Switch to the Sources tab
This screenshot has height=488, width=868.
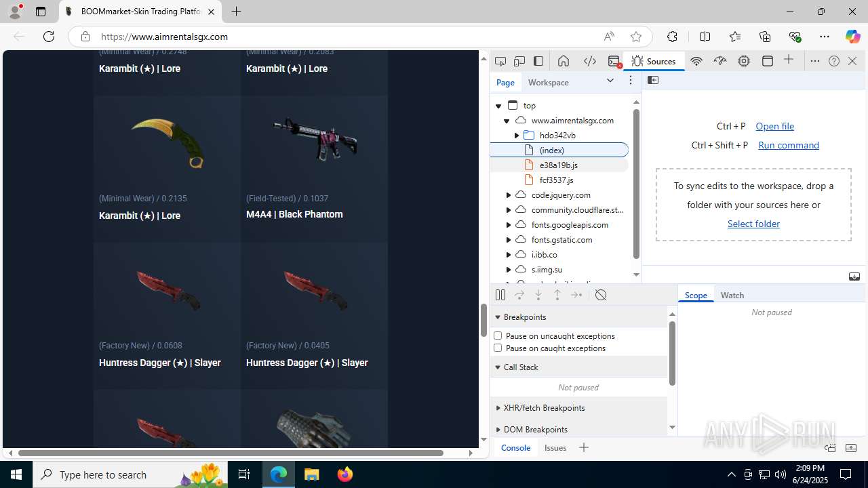[654, 61]
